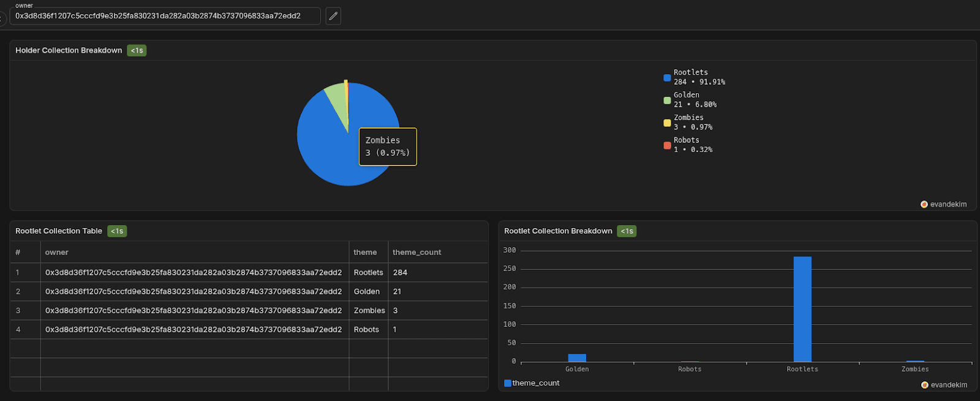This screenshot has height=401, width=980.
Task: Click the Zombies theme cell in table
Action: point(369,310)
